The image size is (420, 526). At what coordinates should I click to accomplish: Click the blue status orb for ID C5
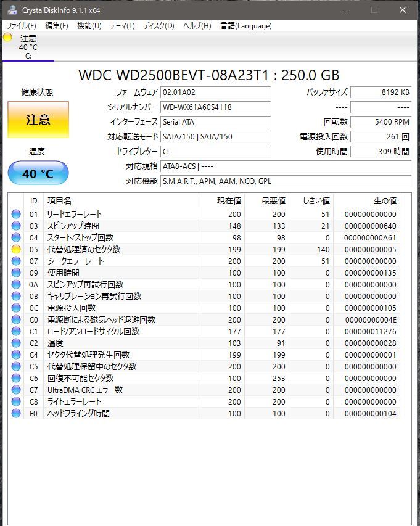tap(16, 367)
